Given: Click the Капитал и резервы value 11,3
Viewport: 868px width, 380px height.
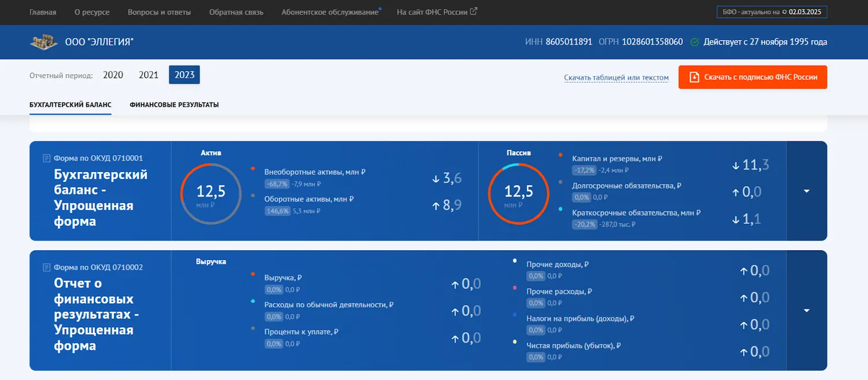Looking at the screenshot, I should (x=756, y=165).
